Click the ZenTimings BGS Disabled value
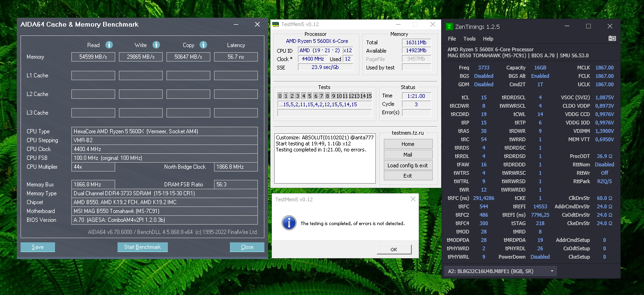Screen dimensions: 644x295 pos(484,76)
